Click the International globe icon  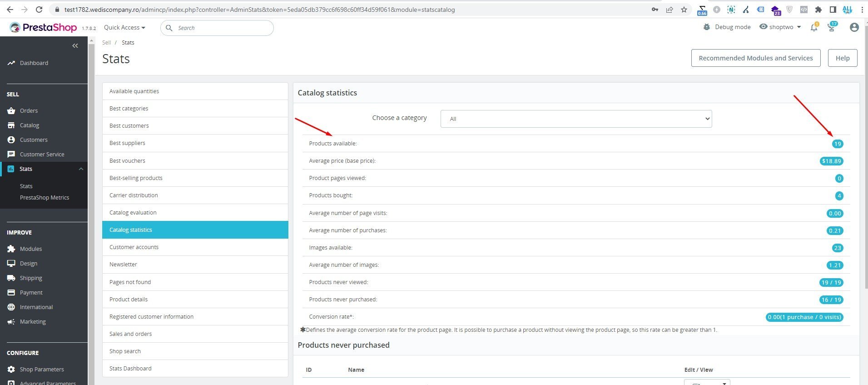11,307
